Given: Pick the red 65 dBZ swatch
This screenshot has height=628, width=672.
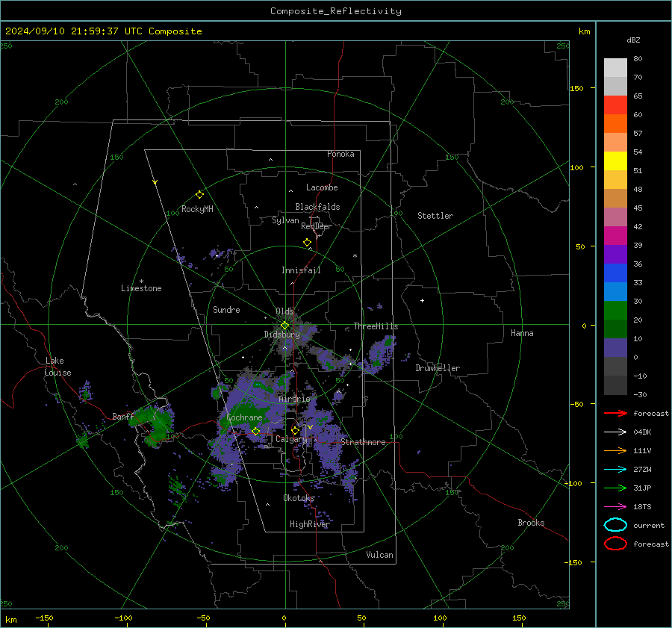Looking at the screenshot, I should 615,105.
